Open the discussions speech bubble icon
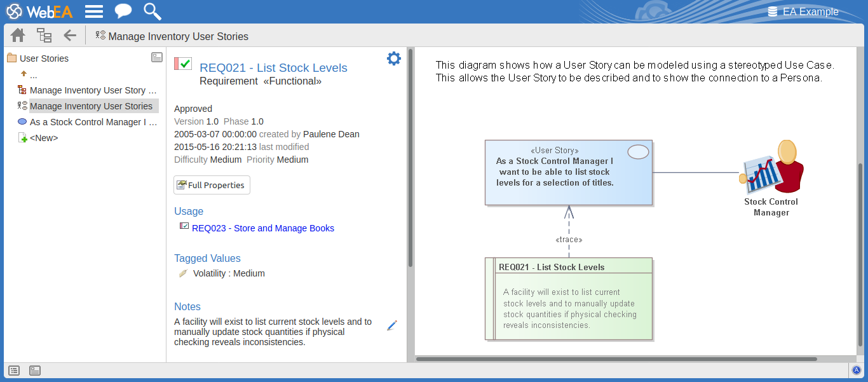This screenshot has height=382, width=868. [x=123, y=11]
